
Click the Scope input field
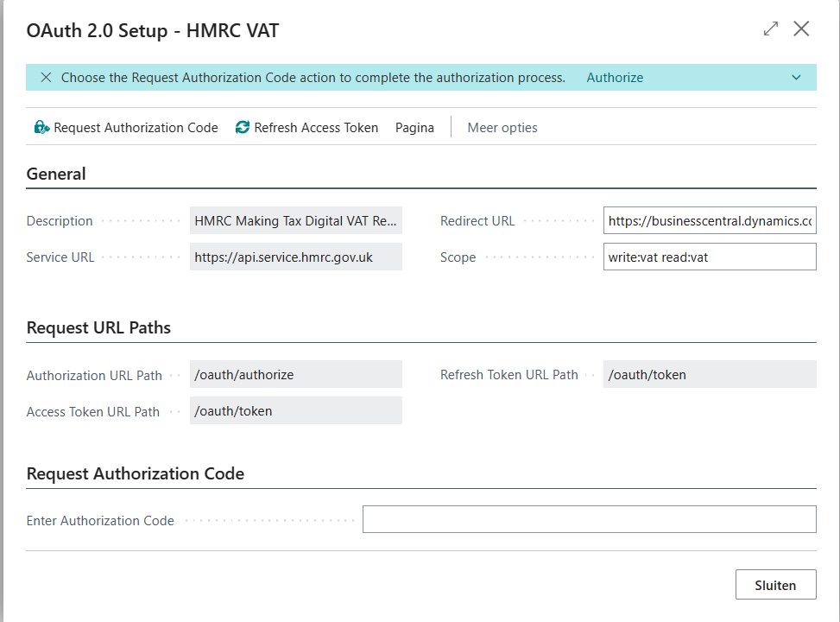(x=710, y=257)
